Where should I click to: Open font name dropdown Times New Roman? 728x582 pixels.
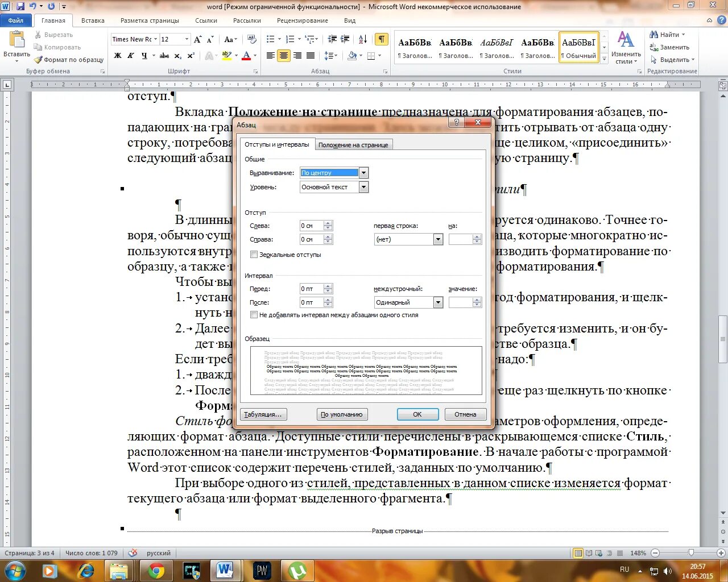[155, 39]
